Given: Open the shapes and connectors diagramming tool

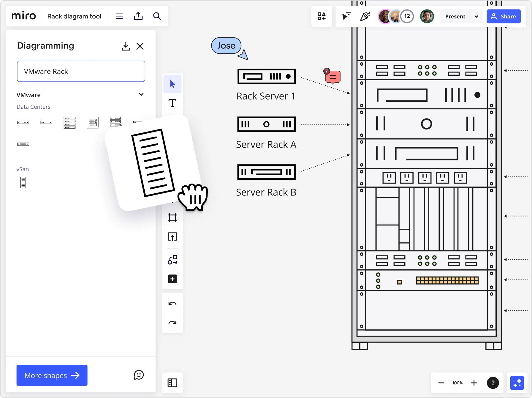Looking at the screenshot, I should click(172, 260).
